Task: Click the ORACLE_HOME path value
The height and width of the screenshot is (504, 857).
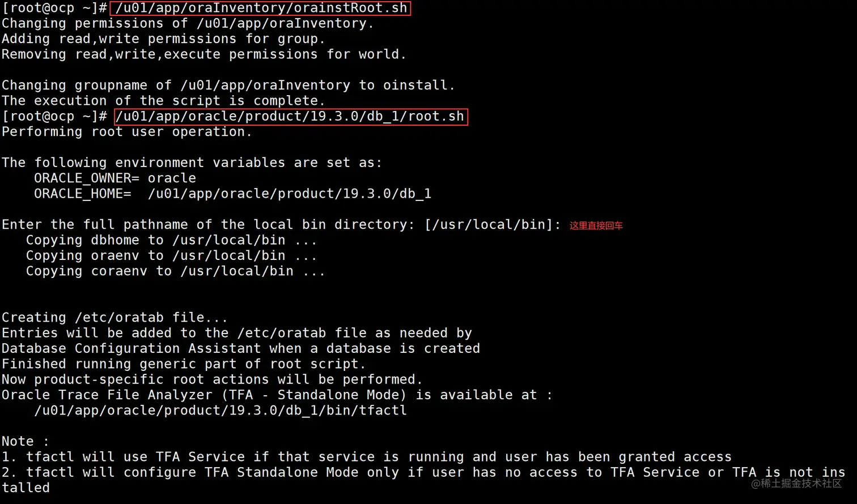Action: (289, 194)
